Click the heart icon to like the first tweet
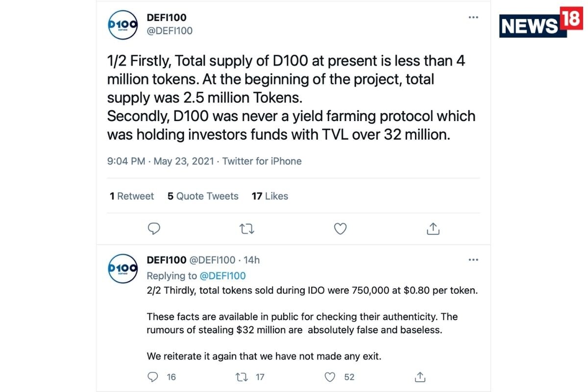This screenshot has height=392, width=588. tap(340, 228)
